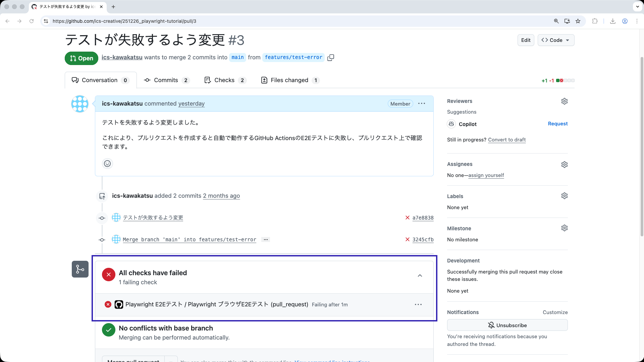Viewport: 644px width, 362px height.
Task: Open the kebab menu on the comment
Action: pos(421,104)
